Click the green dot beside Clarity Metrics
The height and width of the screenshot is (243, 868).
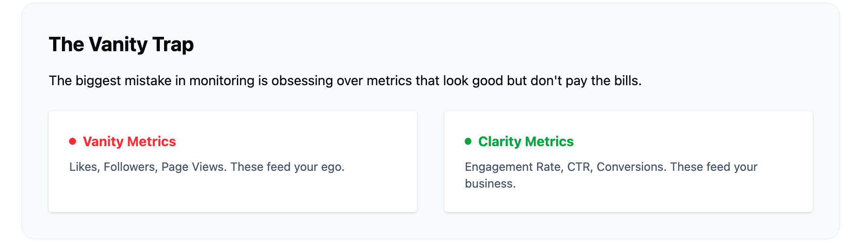tap(468, 142)
